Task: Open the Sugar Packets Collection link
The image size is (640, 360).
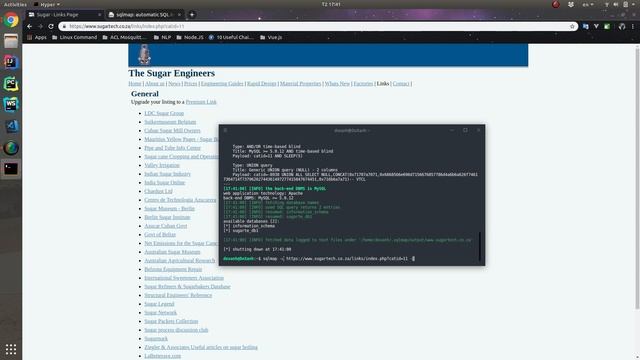Action: (171, 321)
